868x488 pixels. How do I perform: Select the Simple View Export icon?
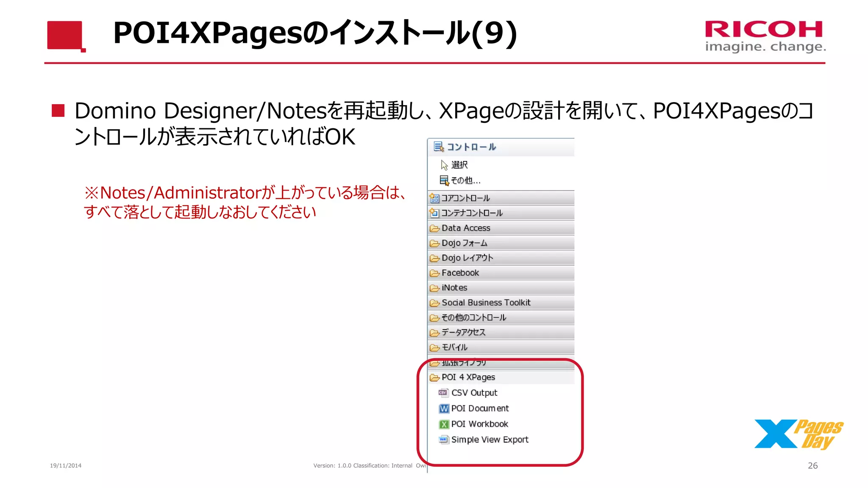(444, 440)
